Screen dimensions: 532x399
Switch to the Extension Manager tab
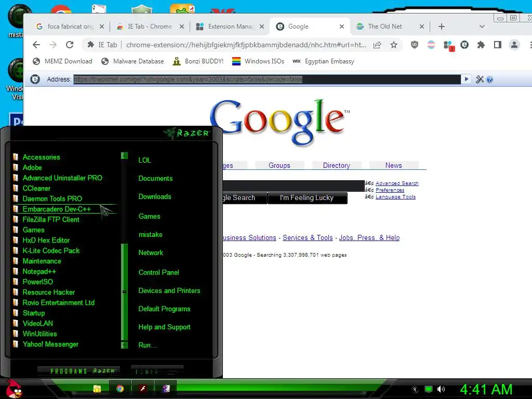point(231,26)
